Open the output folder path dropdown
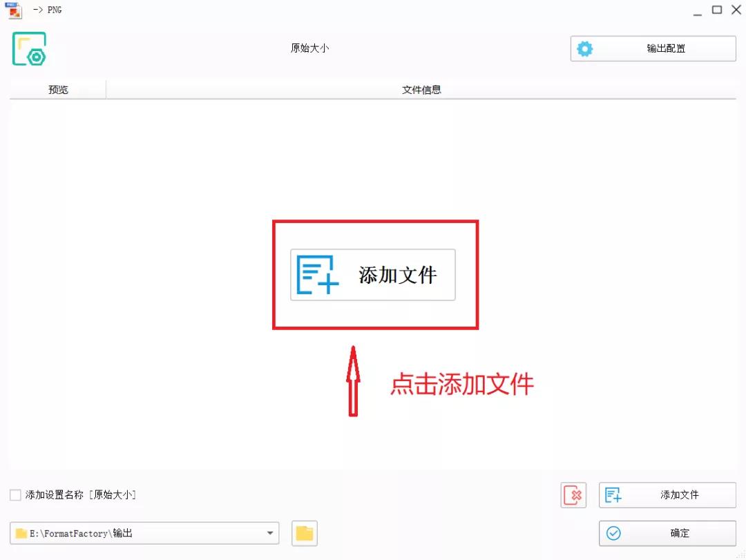This screenshot has height=560, width=746. tap(269, 533)
